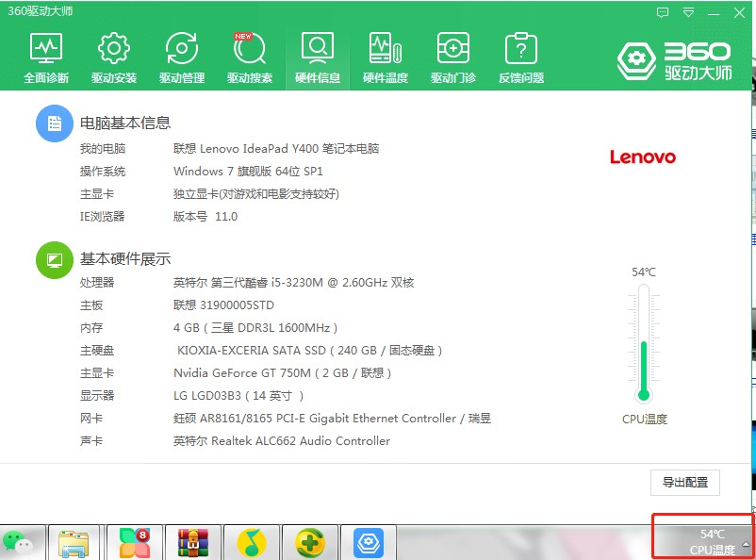Click the feedback chat icon in title bar
756x560 pixels.
(x=663, y=12)
